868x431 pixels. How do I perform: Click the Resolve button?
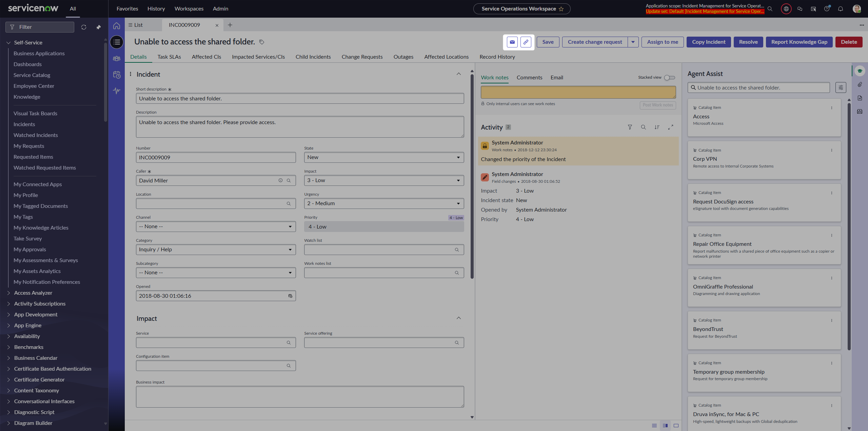coord(748,42)
